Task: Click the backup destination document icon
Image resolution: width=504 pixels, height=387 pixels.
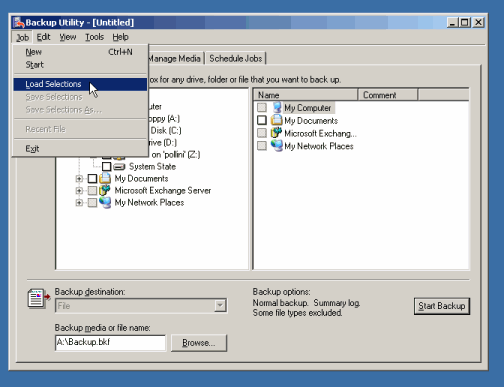Action: (38, 298)
